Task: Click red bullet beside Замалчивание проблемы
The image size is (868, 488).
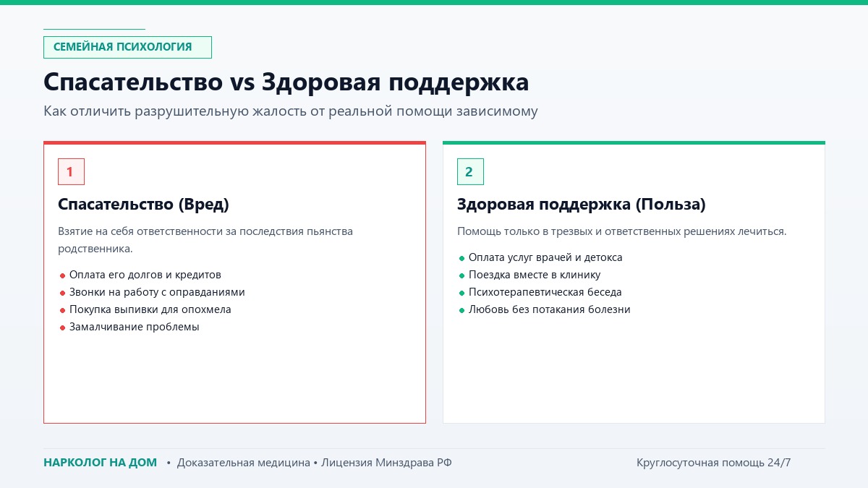Action: pos(62,328)
